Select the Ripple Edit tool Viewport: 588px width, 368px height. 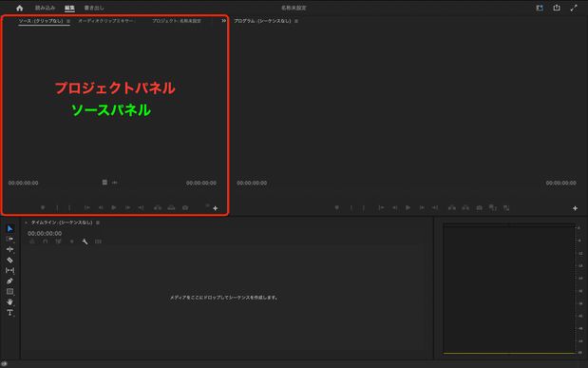pos(10,249)
